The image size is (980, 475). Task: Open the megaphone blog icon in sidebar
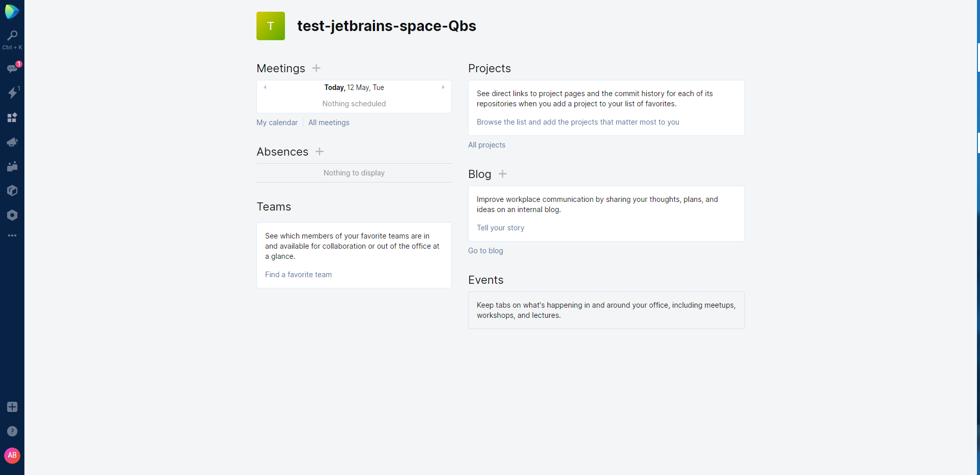(x=12, y=142)
